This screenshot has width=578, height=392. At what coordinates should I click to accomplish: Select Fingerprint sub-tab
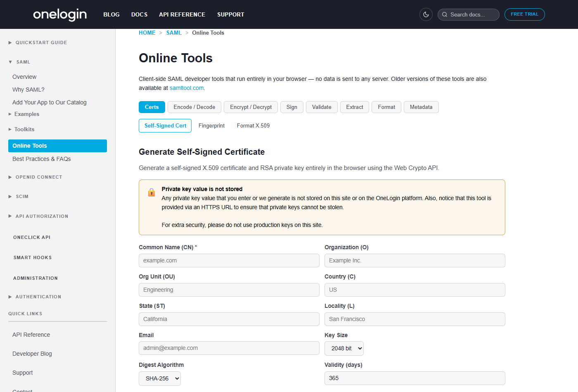212,125
